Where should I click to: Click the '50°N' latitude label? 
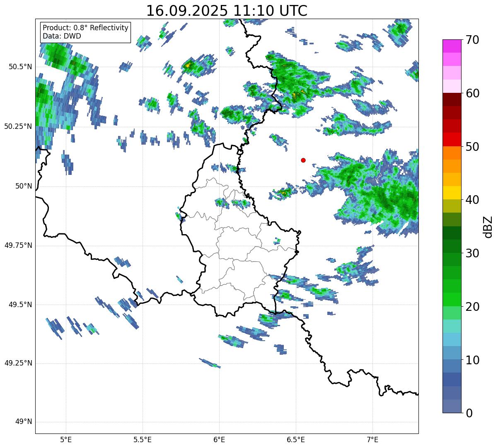(x=24, y=186)
